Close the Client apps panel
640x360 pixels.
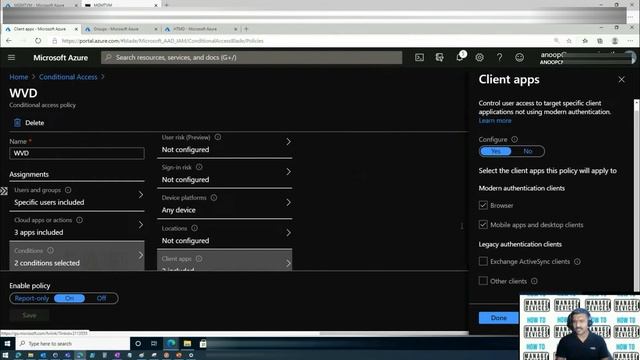[621, 80]
